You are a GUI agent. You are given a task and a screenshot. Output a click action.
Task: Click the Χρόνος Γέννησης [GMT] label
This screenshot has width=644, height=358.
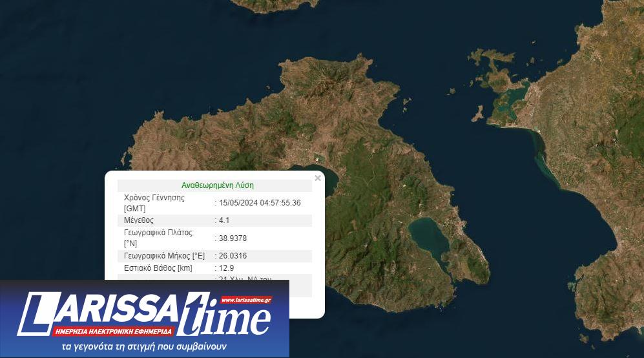click(154, 202)
